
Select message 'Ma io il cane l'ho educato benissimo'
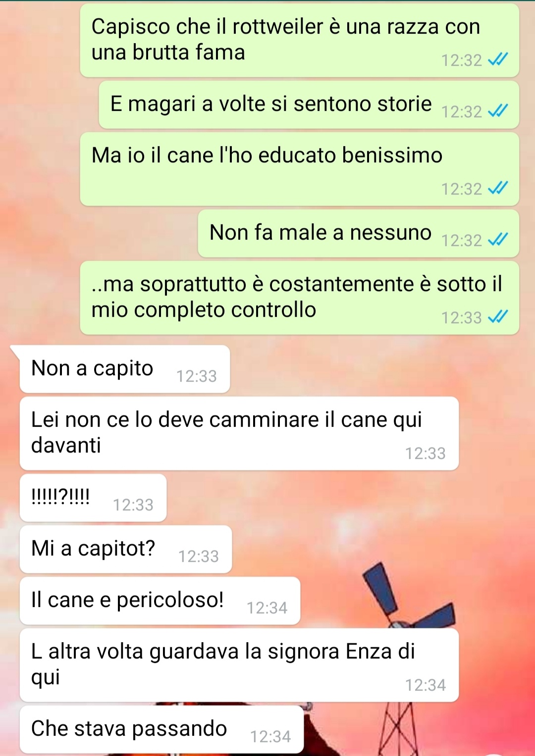point(300,169)
